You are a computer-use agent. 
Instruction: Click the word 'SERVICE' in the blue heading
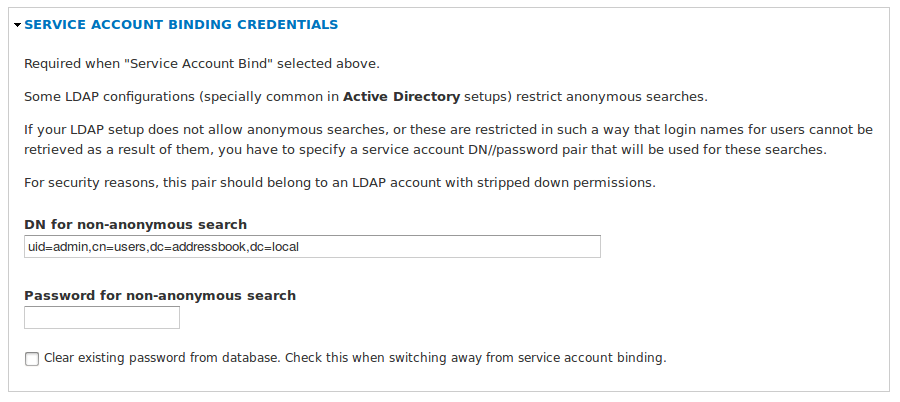click(53, 25)
